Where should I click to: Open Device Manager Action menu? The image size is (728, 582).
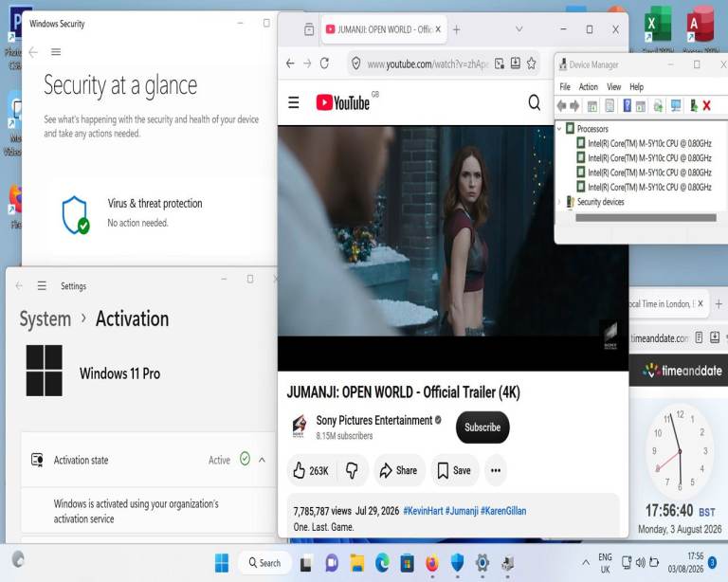pos(589,87)
